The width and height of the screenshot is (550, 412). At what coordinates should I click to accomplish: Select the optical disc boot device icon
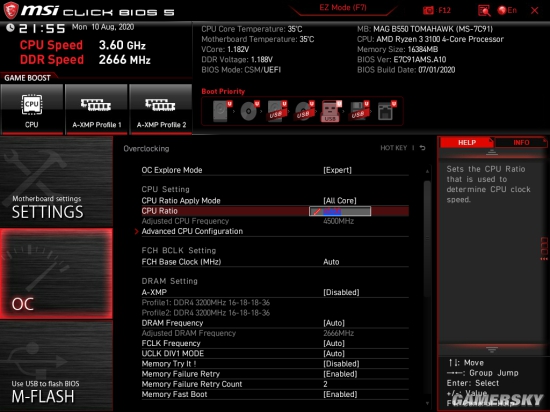click(250, 111)
